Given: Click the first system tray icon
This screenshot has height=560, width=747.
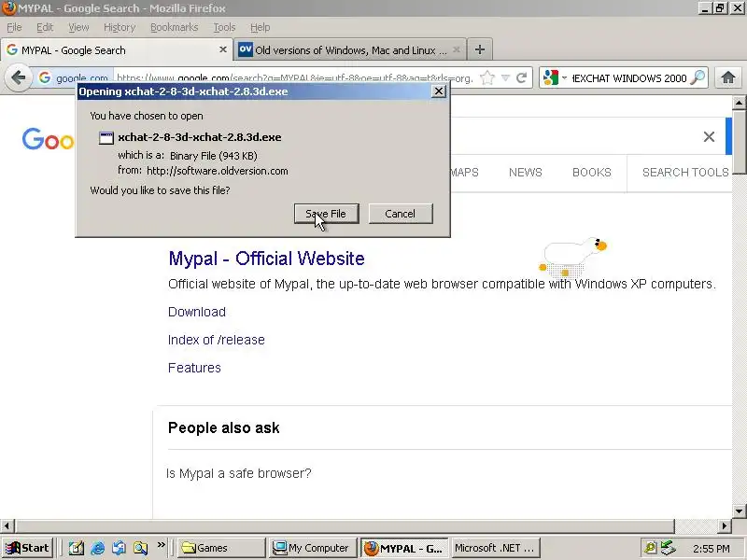Looking at the screenshot, I should click(650, 548).
